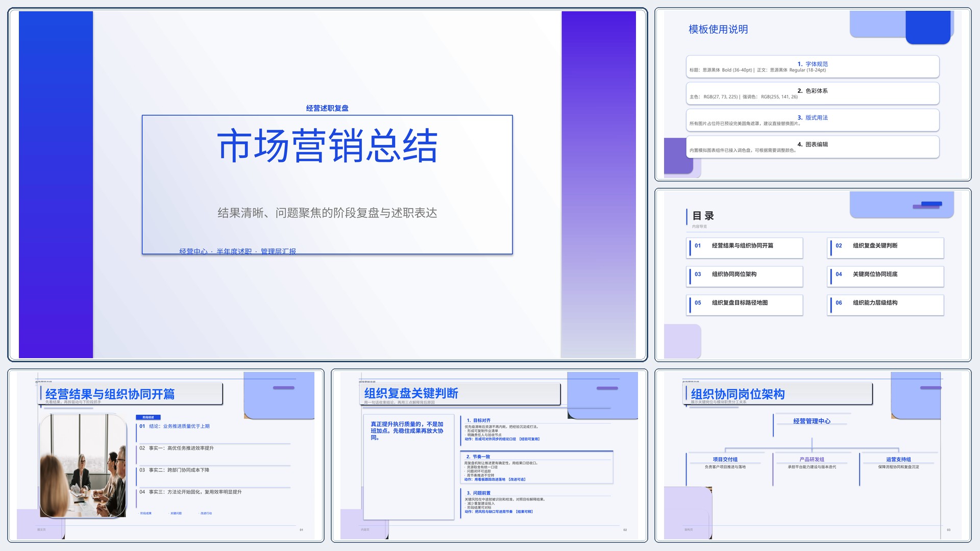Click row 01 结论：业务推进质量优于上期
This screenshot has width=980, height=551.
(x=175, y=426)
